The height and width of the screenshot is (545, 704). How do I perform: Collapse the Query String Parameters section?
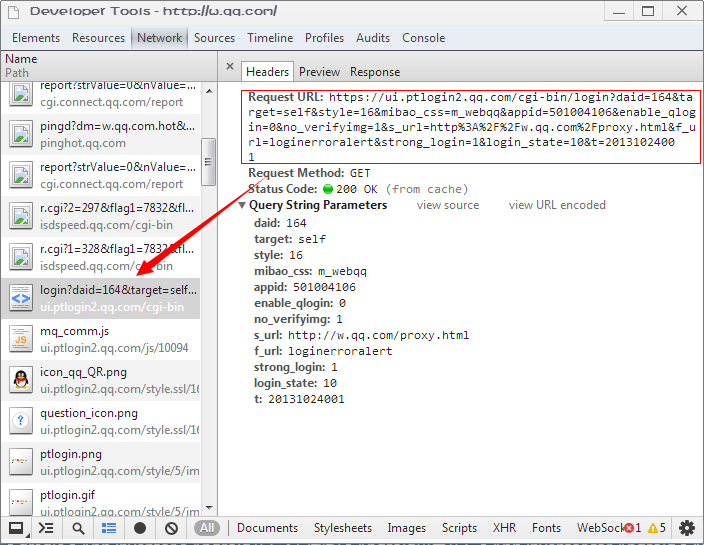coord(242,205)
